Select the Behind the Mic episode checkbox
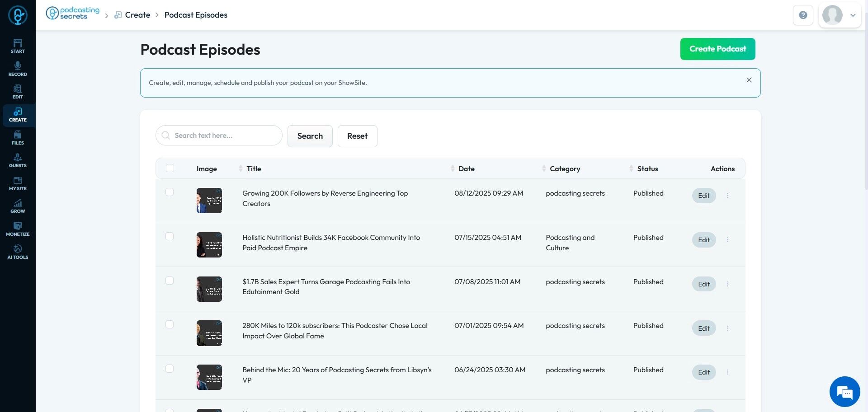 click(x=170, y=369)
